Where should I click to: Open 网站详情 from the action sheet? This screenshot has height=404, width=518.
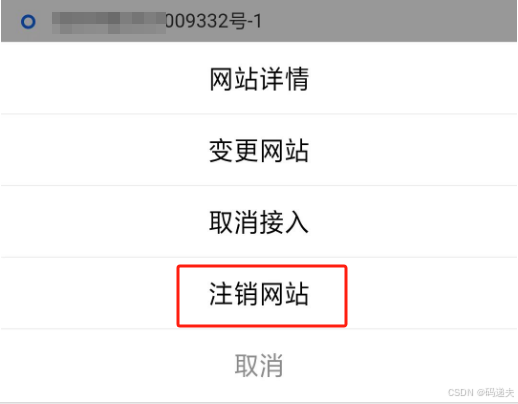[259, 79]
